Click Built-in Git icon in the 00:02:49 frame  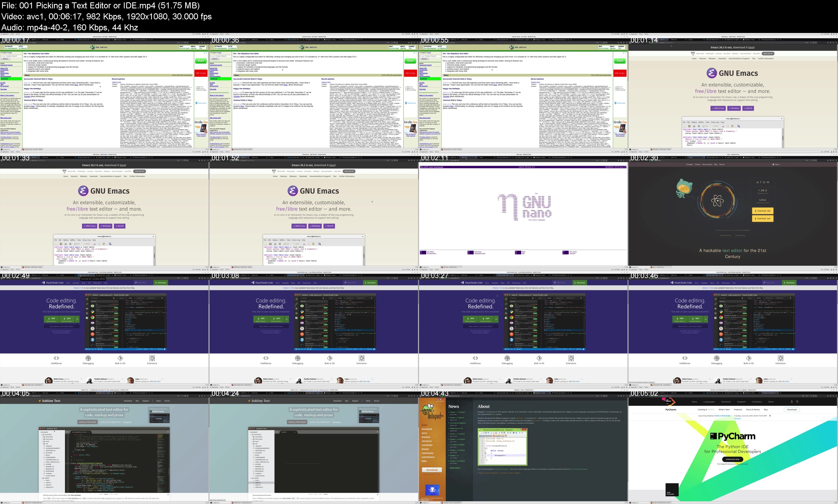click(x=120, y=358)
